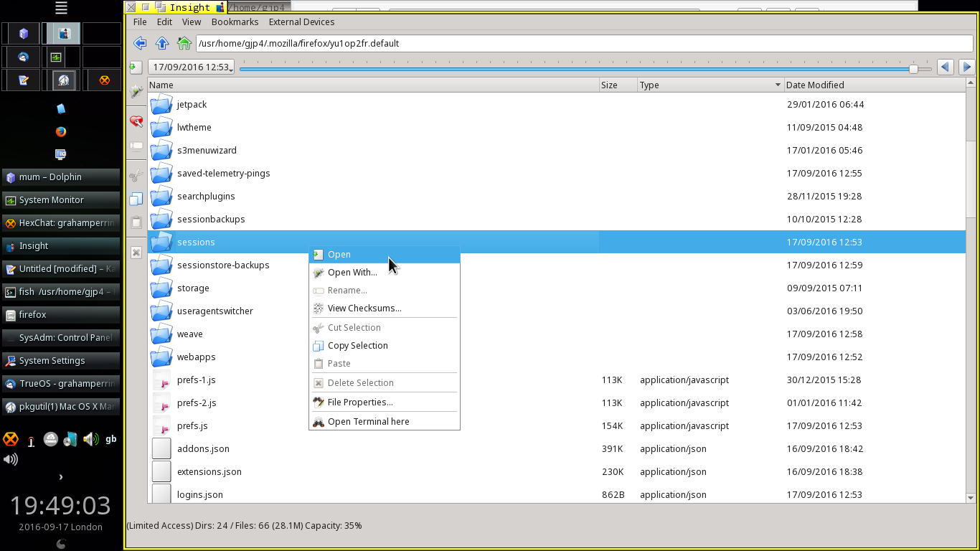Sort by Name column header
980x551 pixels.
tap(373, 85)
